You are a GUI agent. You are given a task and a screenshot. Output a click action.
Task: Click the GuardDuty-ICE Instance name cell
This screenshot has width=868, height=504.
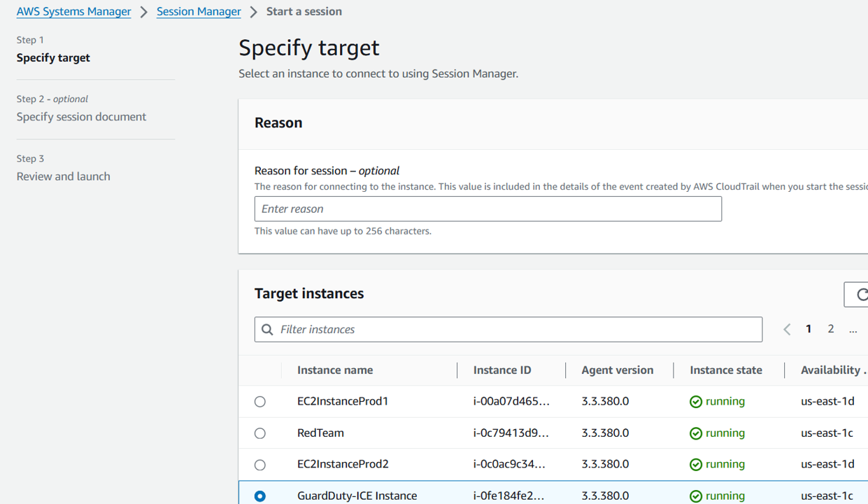[x=357, y=496]
